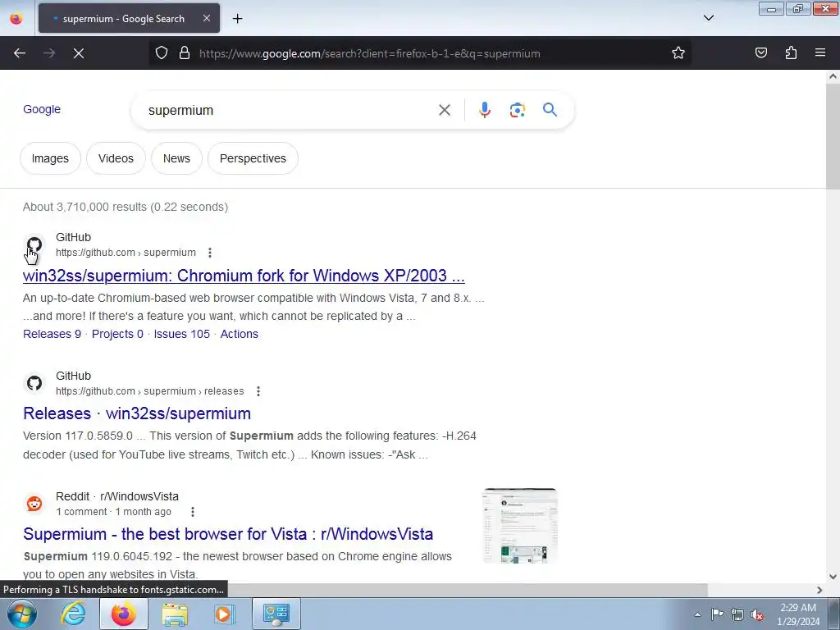The height and width of the screenshot is (630, 840).
Task: Click the About 3,710,000 results text
Action: [126, 207]
